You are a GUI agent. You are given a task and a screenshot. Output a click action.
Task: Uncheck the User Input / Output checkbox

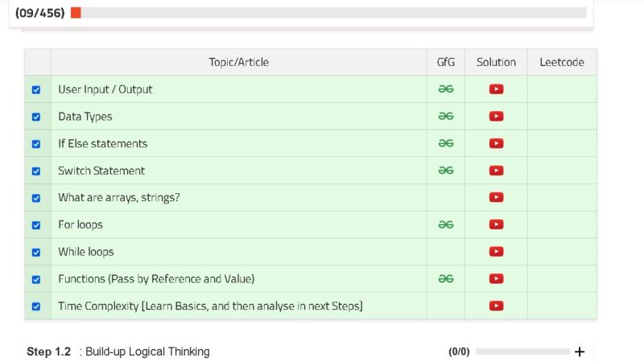36,90
